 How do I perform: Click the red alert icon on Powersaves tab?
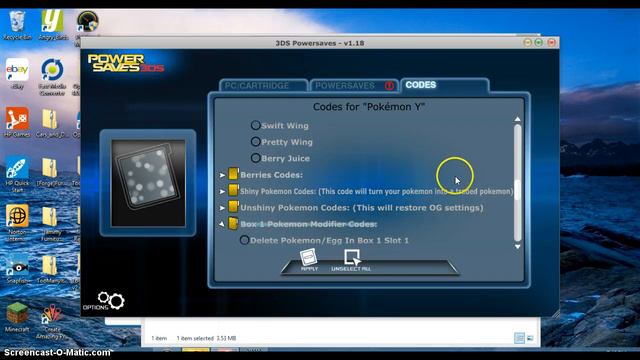pyautogui.click(x=389, y=86)
